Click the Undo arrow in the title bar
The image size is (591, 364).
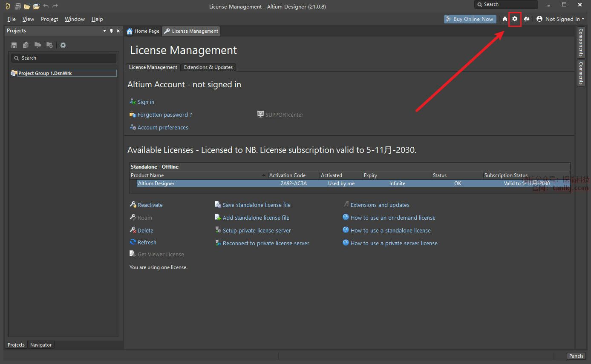[x=46, y=6]
